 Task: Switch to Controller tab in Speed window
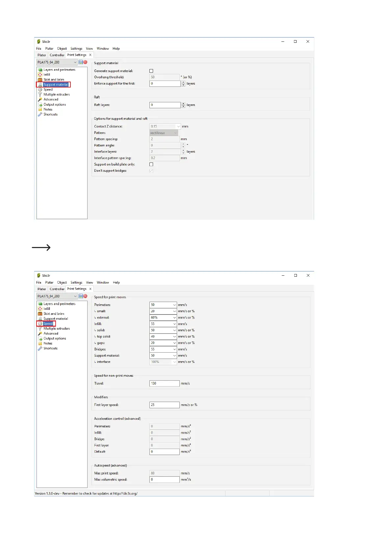(57, 289)
